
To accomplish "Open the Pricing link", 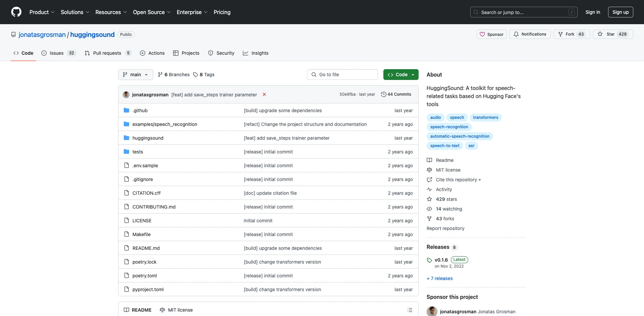I will point(222,12).
